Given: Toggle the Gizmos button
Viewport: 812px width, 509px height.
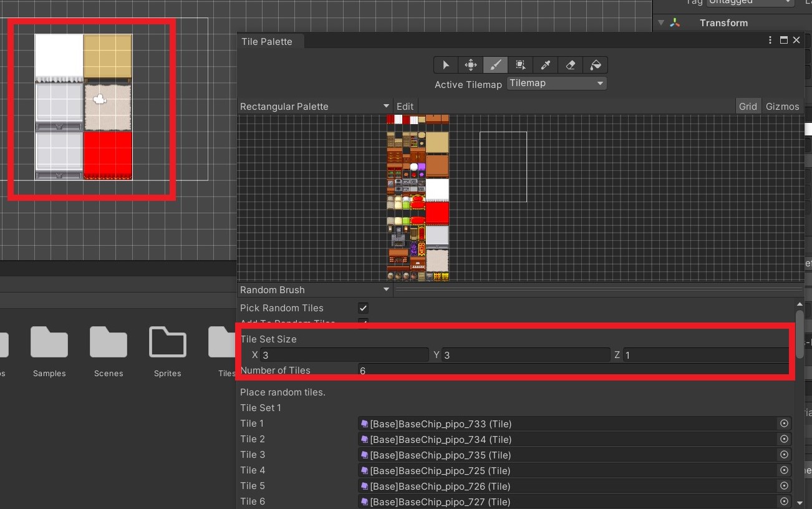Looking at the screenshot, I should [782, 106].
